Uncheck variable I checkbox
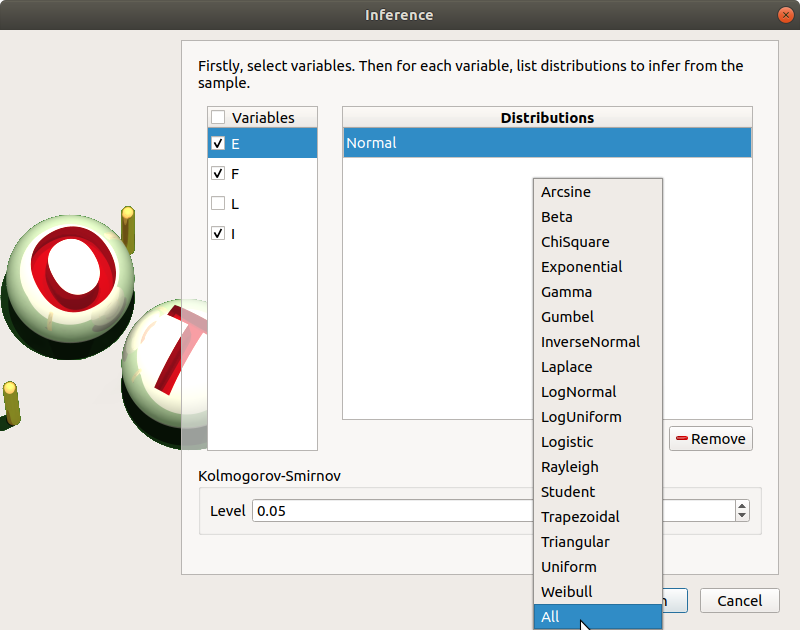This screenshot has width=800, height=630. tap(218, 233)
